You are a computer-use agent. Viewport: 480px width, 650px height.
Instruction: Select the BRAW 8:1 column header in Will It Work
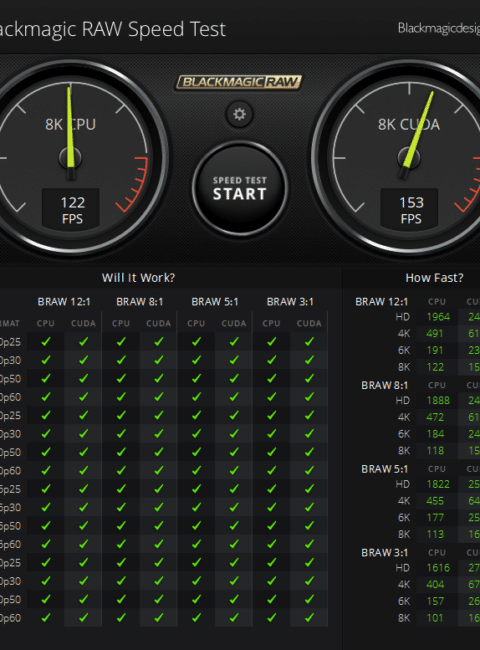[x=140, y=302]
